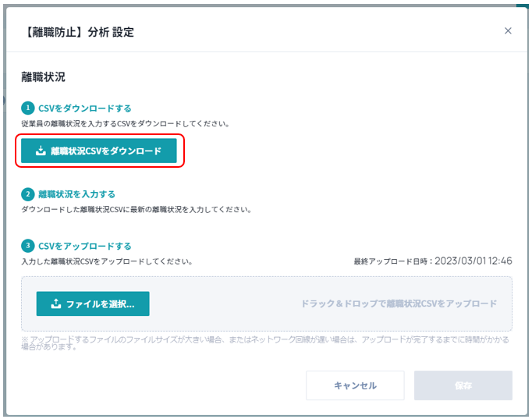532x419 pixels.
Task: Click the greyed-out 保存 button
Action: coord(463,385)
